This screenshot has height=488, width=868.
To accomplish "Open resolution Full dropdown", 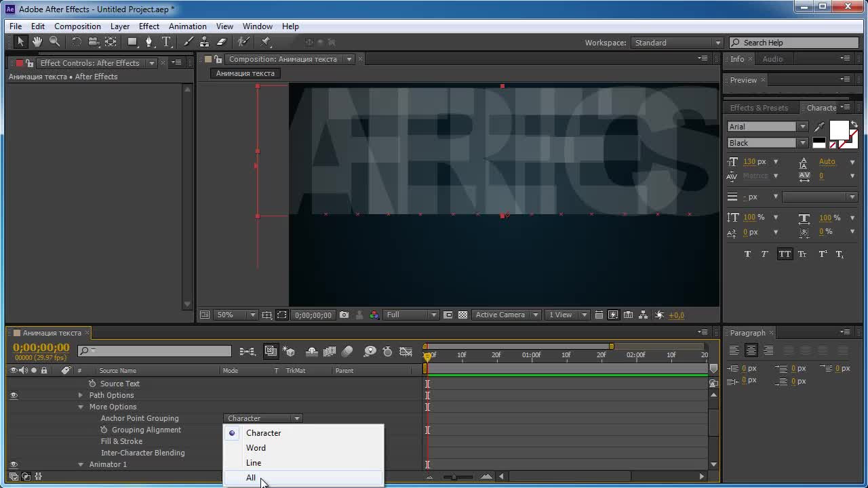I will coord(412,315).
